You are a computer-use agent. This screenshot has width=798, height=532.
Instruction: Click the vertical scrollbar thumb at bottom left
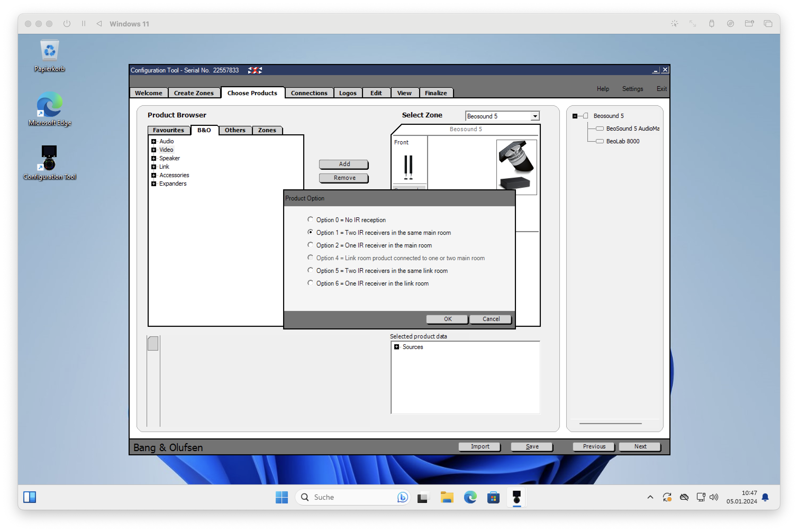pos(153,343)
